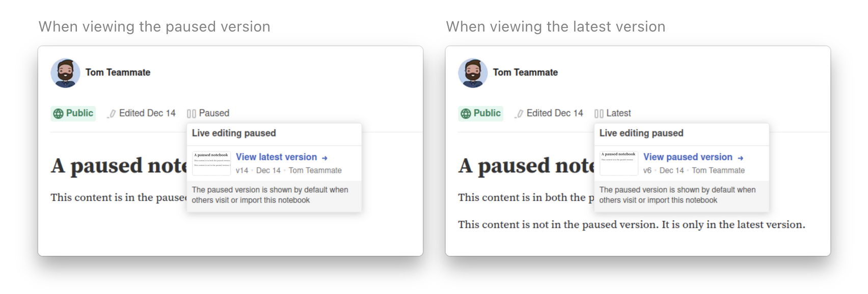Viewport: 868px width, 294px height.
Task: Click the "v14 · Dec 14" version info text
Action: click(255, 170)
